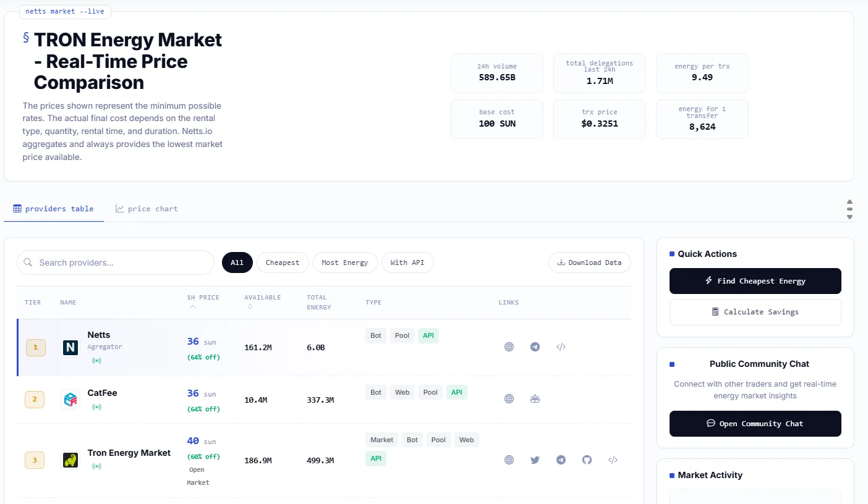Focus the Search providers field

[116, 262]
